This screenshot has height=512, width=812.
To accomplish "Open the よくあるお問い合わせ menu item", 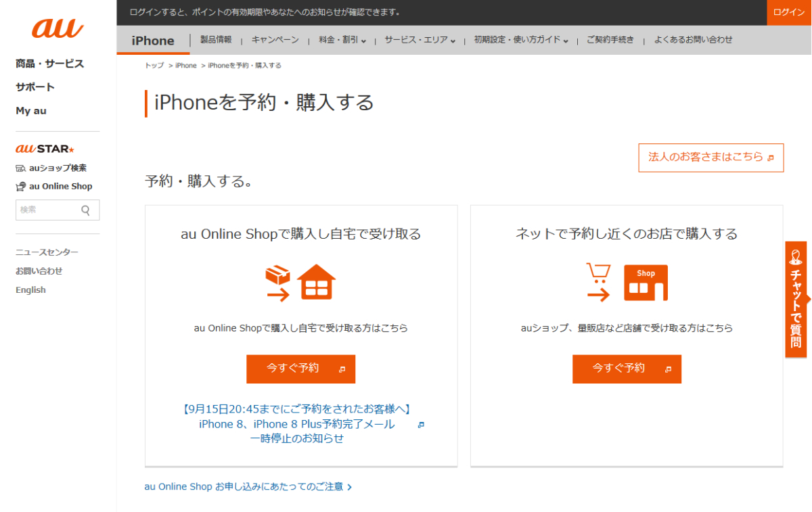I will pyautogui.click(x=694, y=40).
